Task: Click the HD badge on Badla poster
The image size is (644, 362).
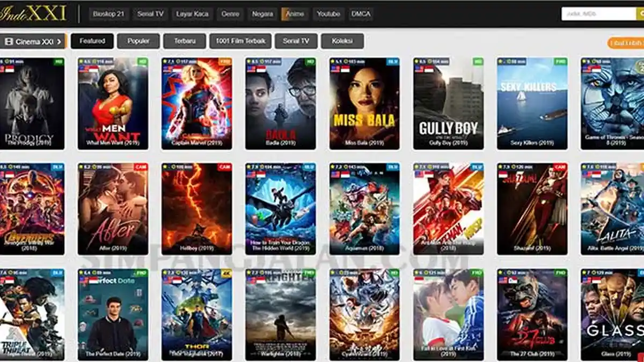Action: pos(310,62)
